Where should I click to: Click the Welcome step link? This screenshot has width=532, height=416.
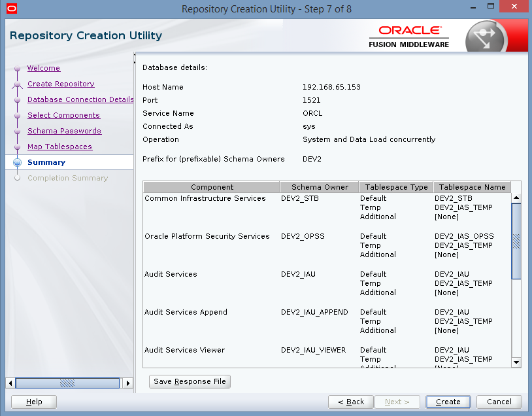coord(44,68)
